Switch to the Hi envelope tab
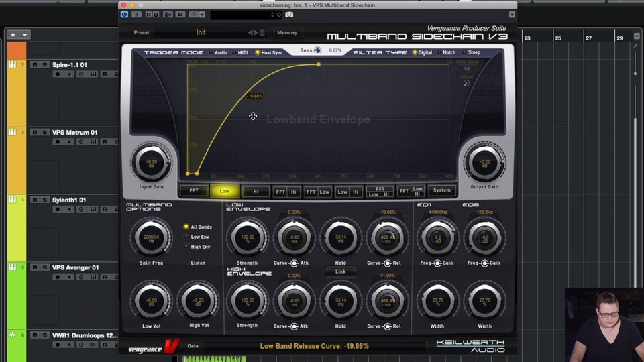This screenshot has height=362, width=644. click(x=256, y=192)
